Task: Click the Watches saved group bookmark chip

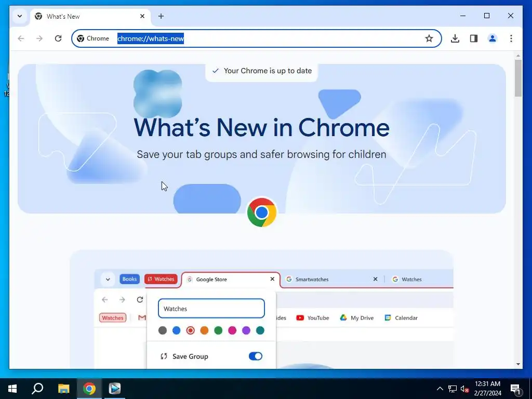Action: click(x=113, y=318)
